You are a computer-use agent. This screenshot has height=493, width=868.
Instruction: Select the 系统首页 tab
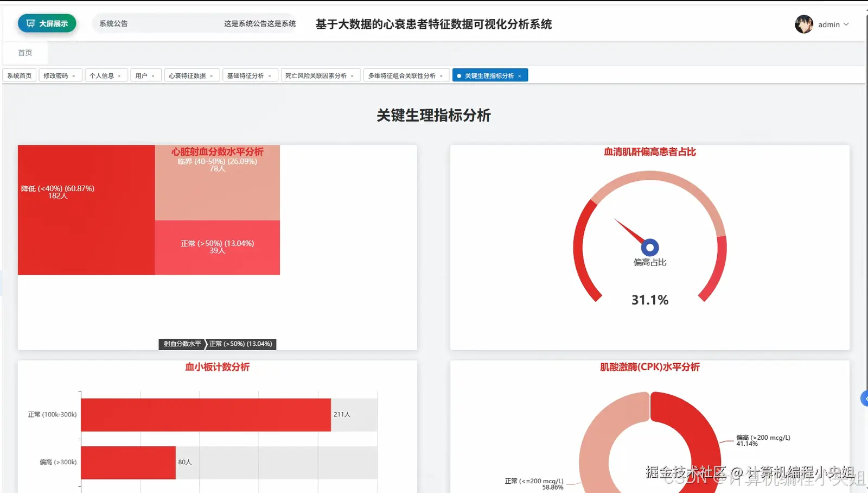coord(19,75)
